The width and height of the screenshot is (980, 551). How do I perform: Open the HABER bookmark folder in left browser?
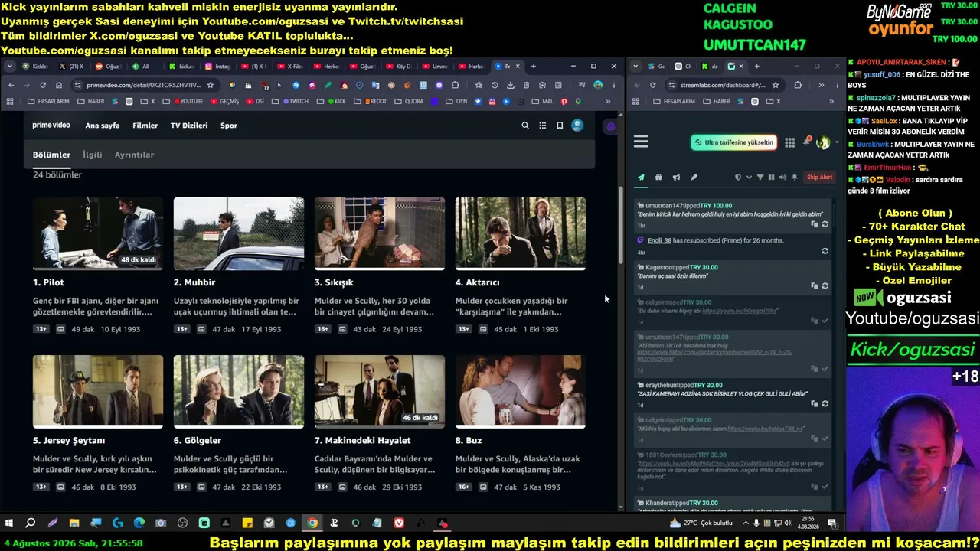90,101
